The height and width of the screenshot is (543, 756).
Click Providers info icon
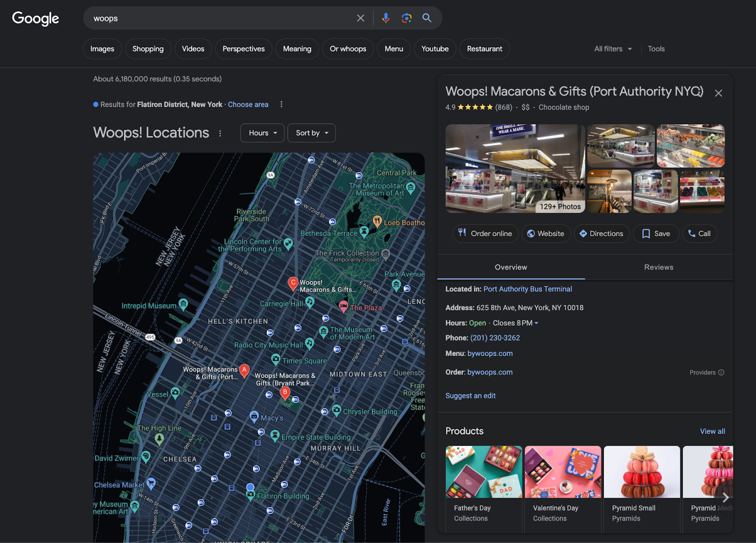[x=721, y=373]
